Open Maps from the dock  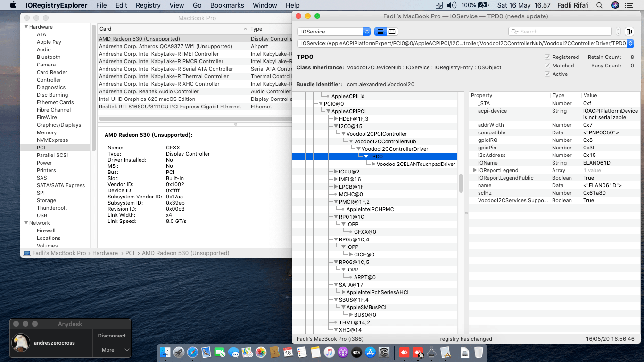pos(247,352)
